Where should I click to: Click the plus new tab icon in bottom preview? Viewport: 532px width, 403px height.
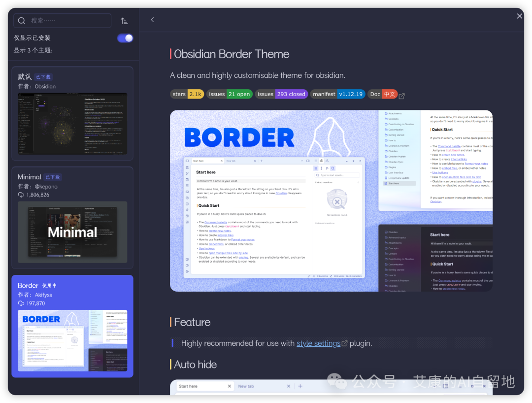click(x=300, y=386)
